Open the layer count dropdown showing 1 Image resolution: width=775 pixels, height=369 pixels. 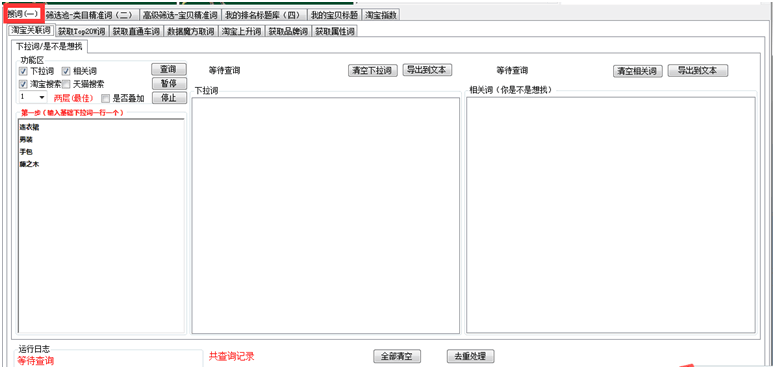(33, 97)
